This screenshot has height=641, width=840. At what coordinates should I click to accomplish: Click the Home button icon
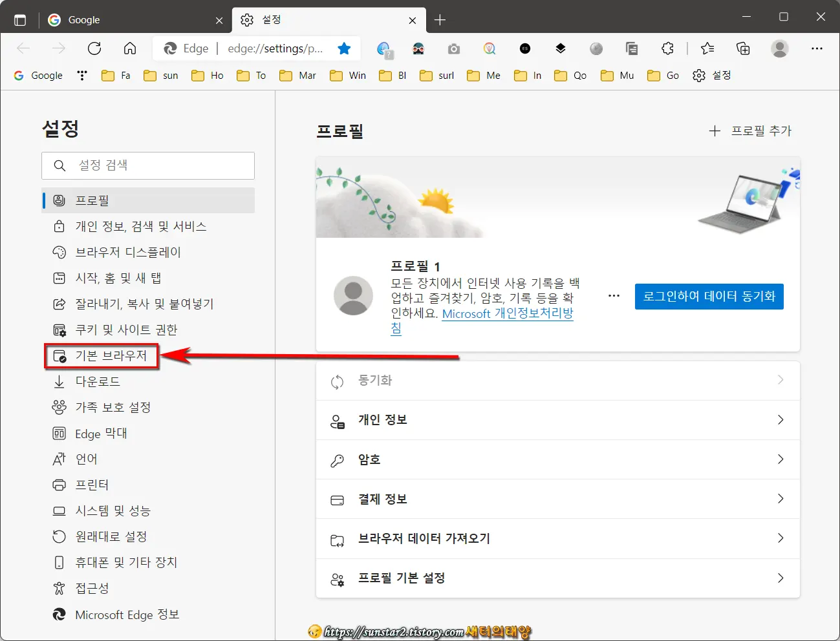[x=129, y=48]
